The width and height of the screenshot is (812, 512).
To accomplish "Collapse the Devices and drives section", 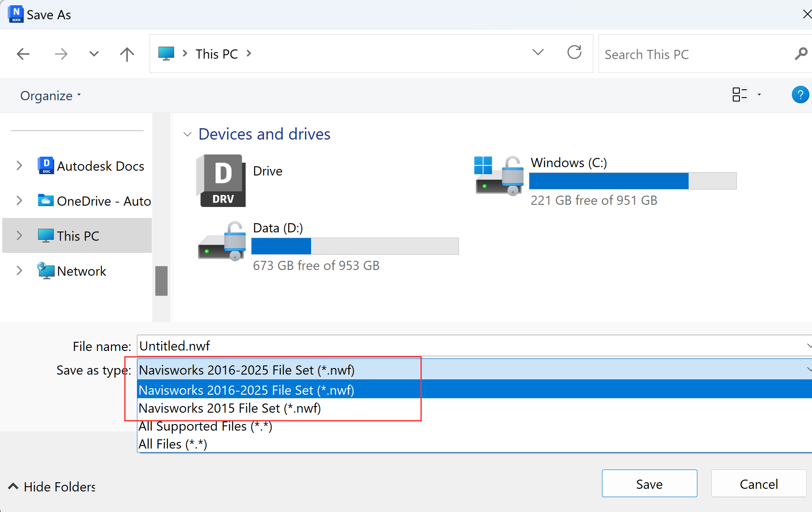I will coord(187,134).
